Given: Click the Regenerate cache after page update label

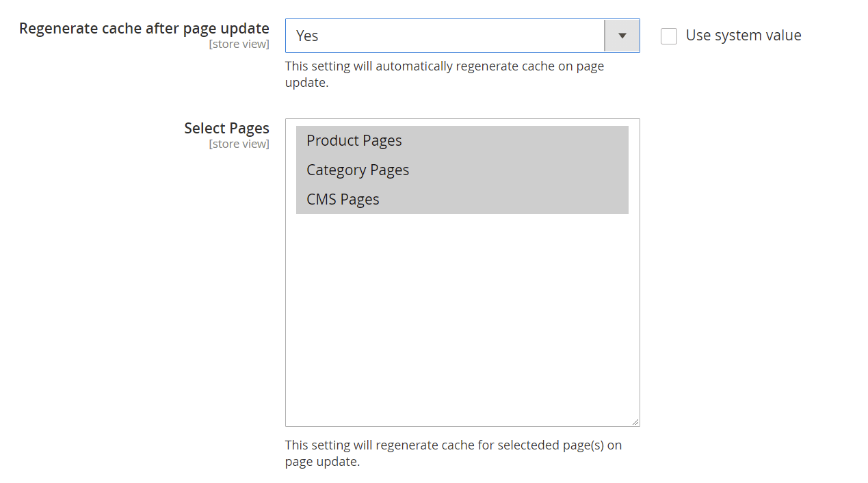Looking at the screenshot, I should (x=144, y=28).
